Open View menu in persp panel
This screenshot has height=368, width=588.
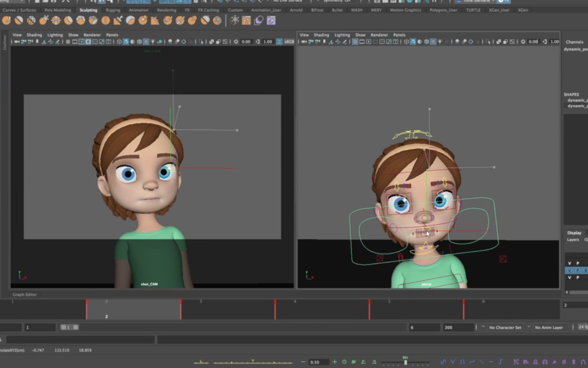(x=304, y=35)
